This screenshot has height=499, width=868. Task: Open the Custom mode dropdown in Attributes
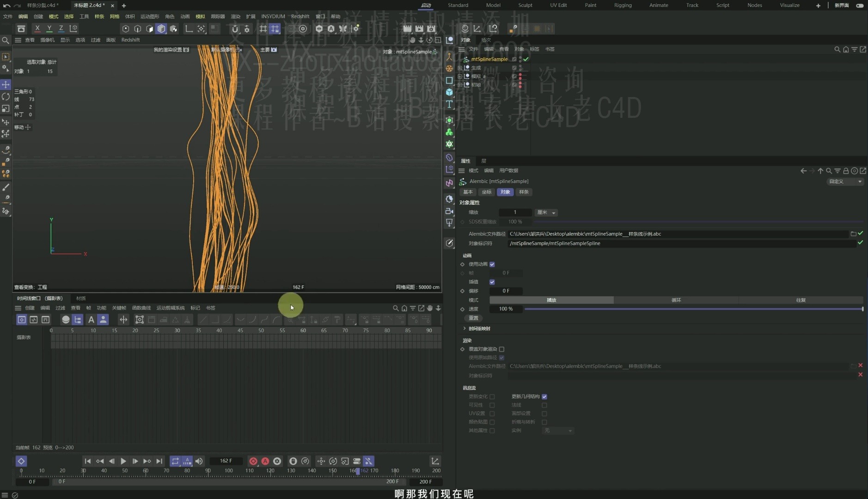(x=845, y=182)
